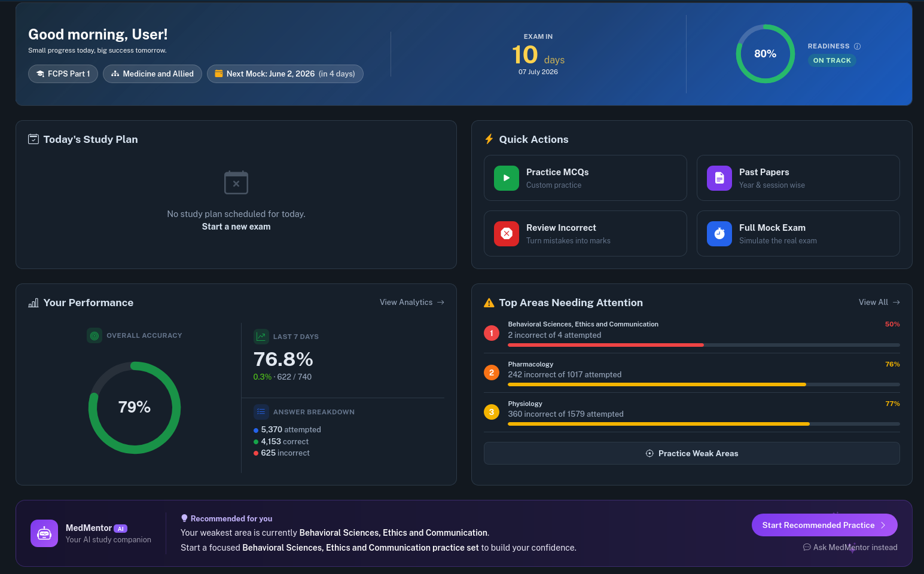Click the empty calendar icon with the X
The height and width of the screenshot is (574, 924).
pyautogui.click(x=236, y=182)
